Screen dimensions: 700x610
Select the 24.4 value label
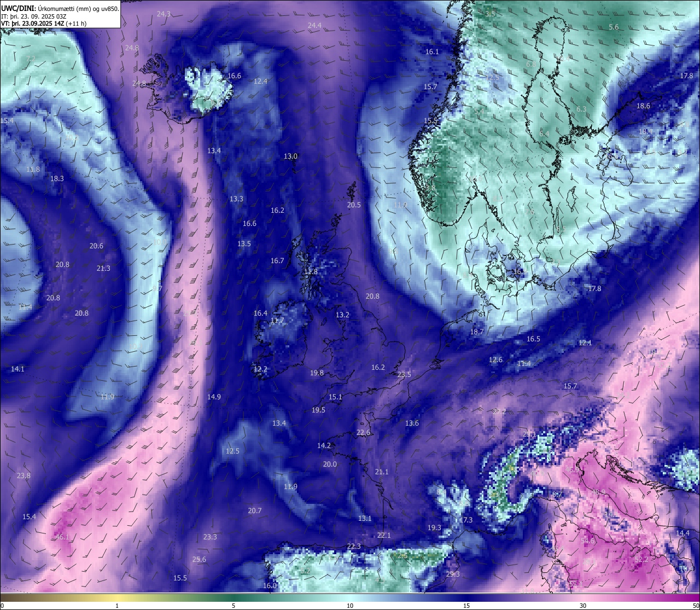(314, 25)
